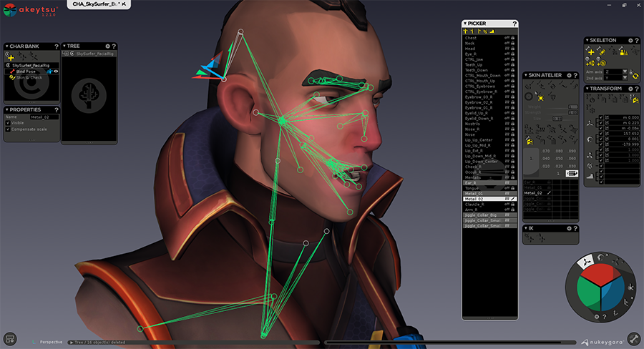Toggle lock on Nose row in Picker
Screen dimensions: 644x349
click(x=512, y=134)
